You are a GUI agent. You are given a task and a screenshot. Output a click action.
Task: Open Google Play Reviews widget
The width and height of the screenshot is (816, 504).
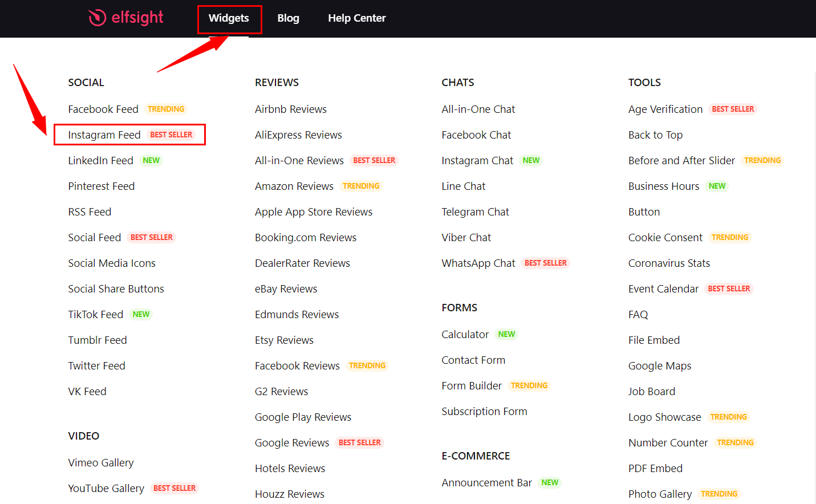click(303, 417)
